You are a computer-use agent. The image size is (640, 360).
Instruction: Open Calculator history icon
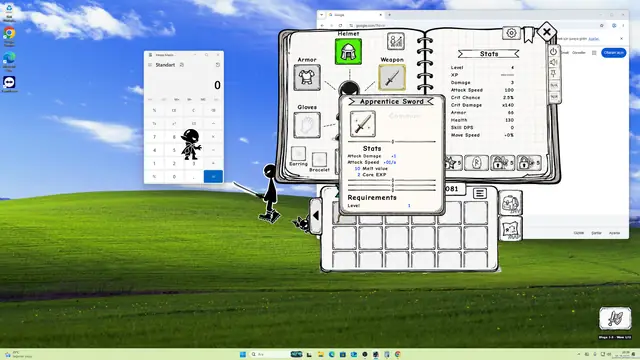coord(218,65)
